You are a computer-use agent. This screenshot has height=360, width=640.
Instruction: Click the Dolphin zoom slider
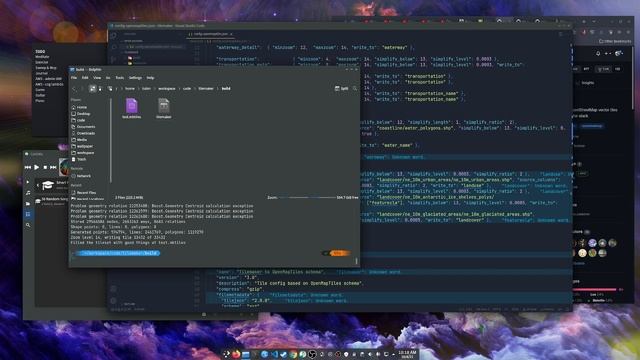coord(307,198)
